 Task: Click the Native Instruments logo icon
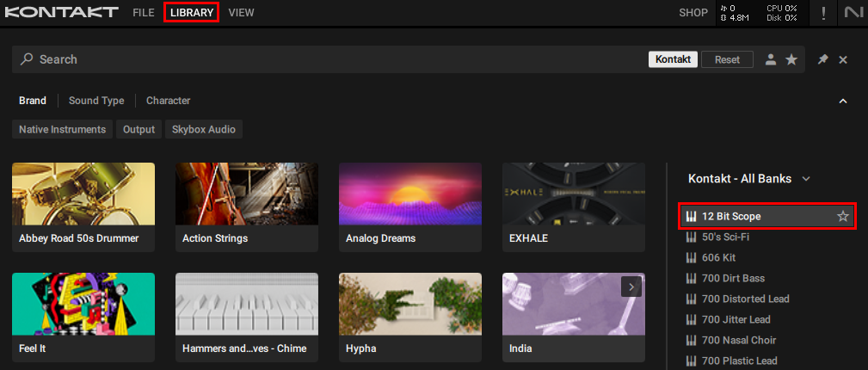pyautogui.click(x=853, y=13)
